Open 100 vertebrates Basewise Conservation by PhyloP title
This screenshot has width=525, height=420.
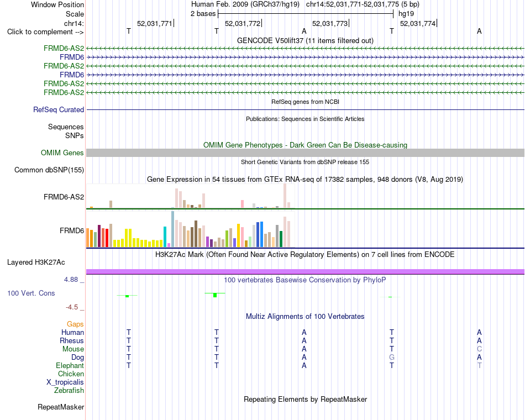(x=305, y=280)
